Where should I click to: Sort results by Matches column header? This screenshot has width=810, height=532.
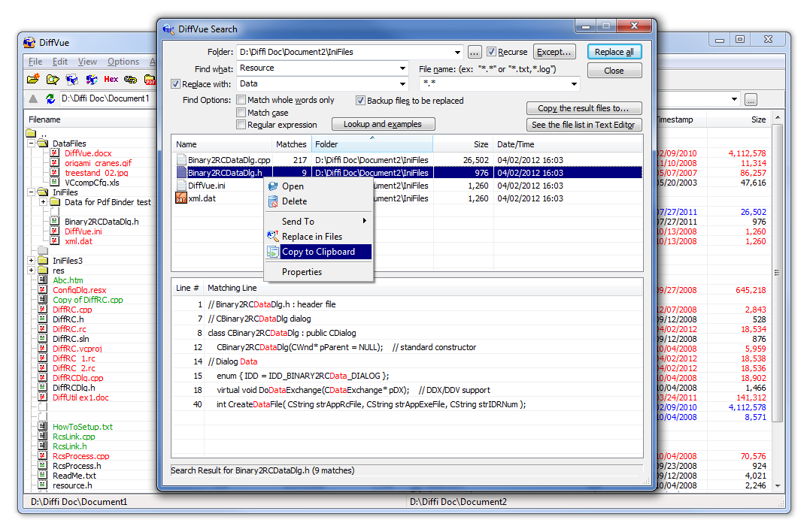click(291, 144)
